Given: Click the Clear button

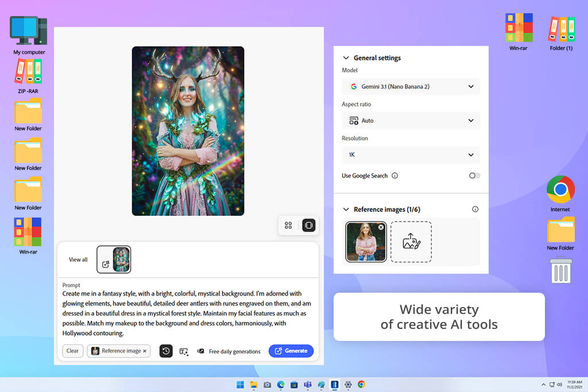Looking at the screenshot, I should coord(72,351).
